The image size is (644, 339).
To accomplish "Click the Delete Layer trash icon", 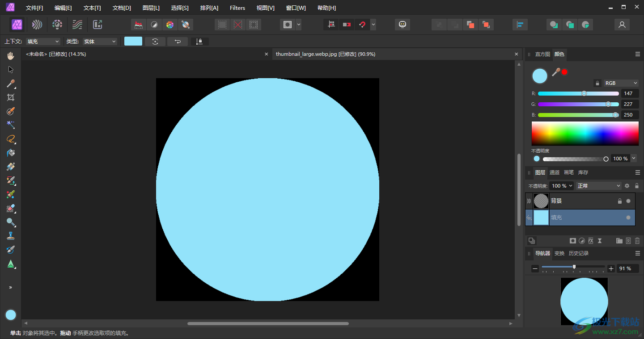I will pyautogui.click(x=637, y=241).
